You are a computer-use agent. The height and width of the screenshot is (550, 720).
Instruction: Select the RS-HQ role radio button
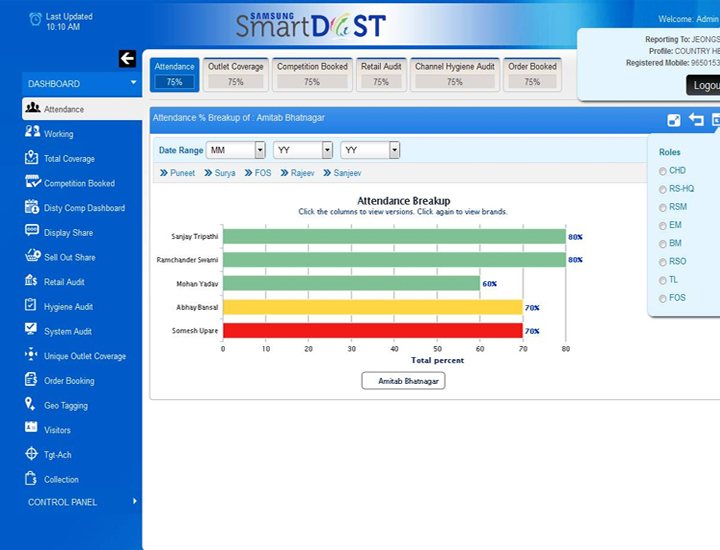coord(663,189)
